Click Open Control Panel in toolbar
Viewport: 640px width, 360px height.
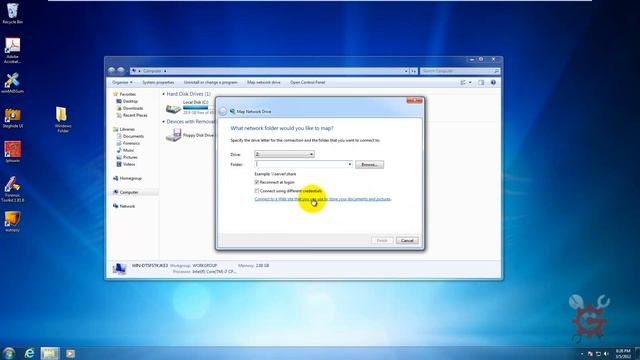[307, 82]
